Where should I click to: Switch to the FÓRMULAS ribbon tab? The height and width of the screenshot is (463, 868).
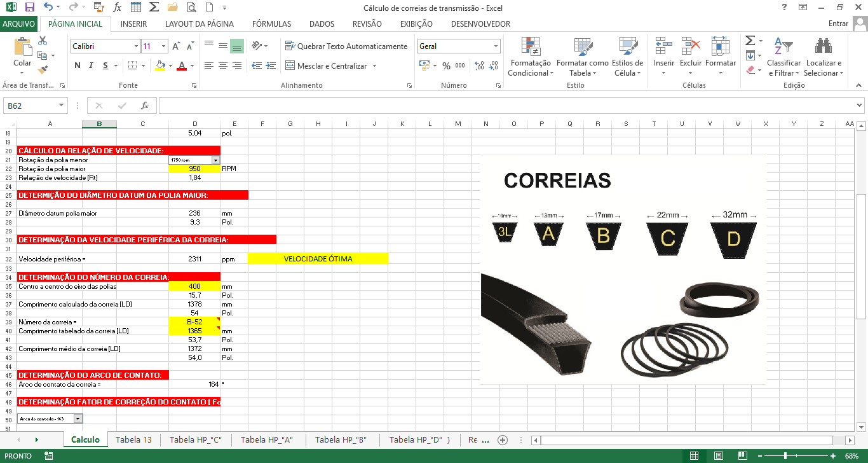click(x=271, y=24)
